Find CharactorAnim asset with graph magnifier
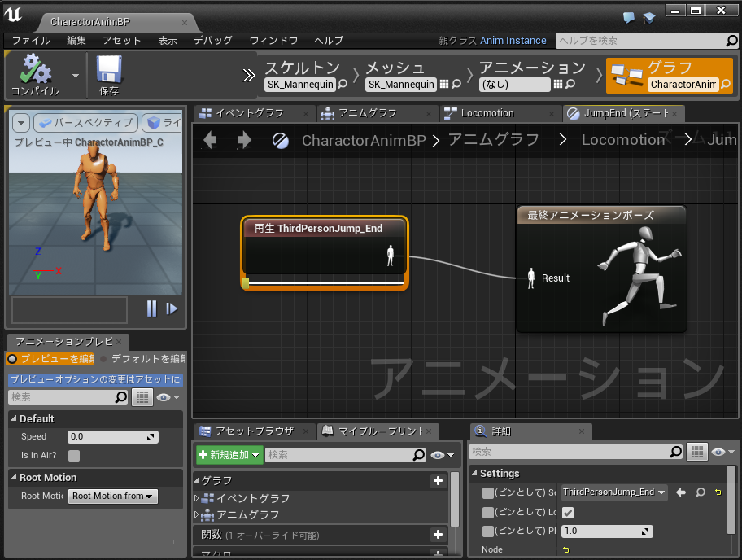Viewport: 742px width, 560px height. click(726, 85)
